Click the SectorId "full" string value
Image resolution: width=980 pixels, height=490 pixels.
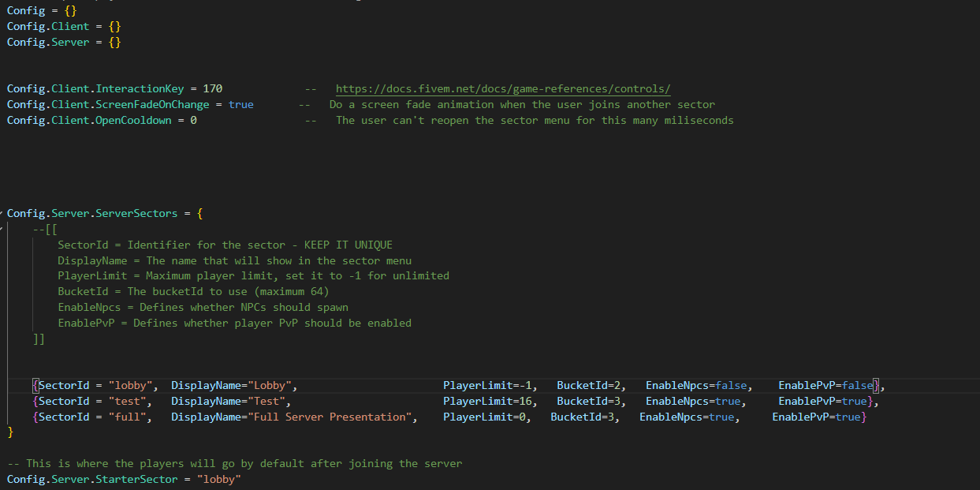[x=130, y=417]
